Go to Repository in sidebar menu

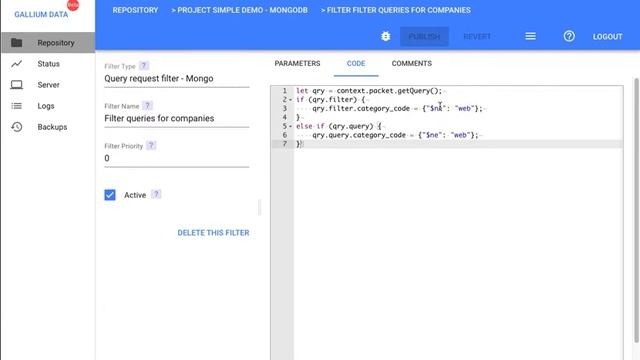coord(48,42)
